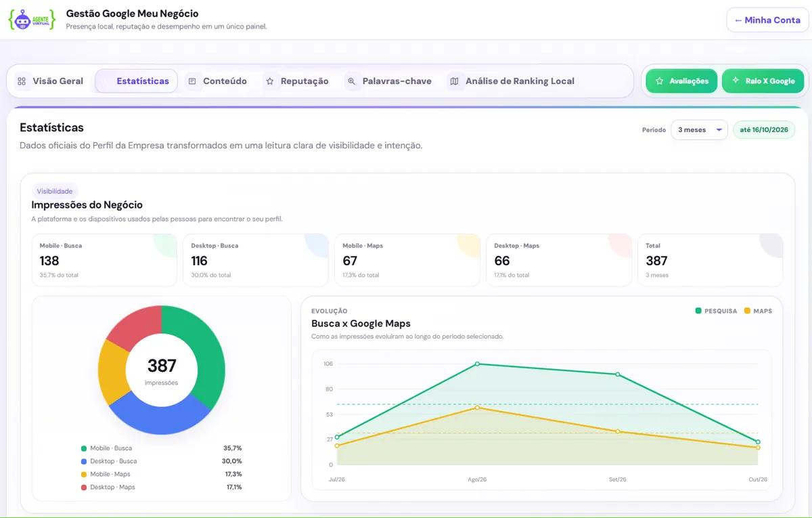812x518 pixels.
Task: Click the '387 impressões' donut center label
Action: 162,371
